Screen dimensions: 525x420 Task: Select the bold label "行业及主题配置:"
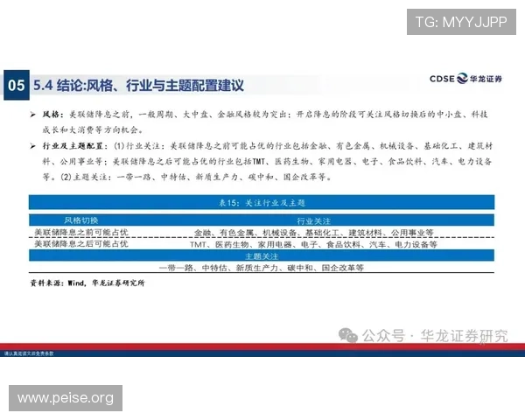click(x=75, y=146)
